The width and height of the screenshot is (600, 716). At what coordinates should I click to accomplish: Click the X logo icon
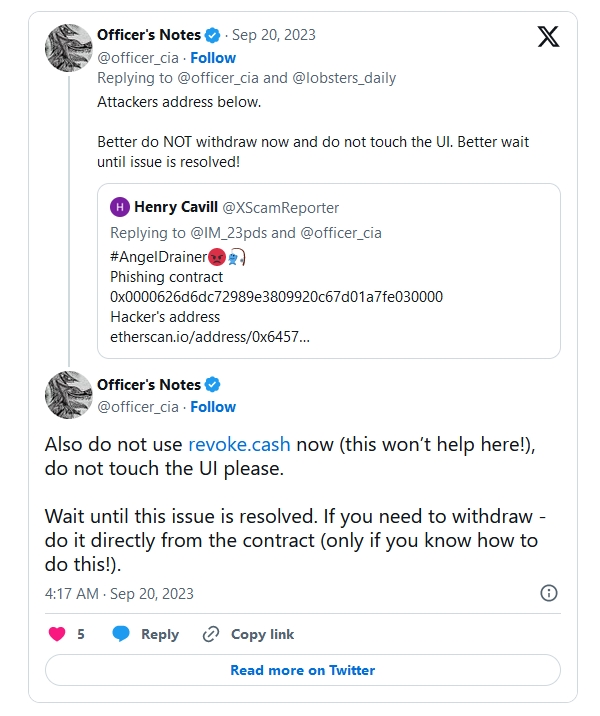click(x=548, y=38)
